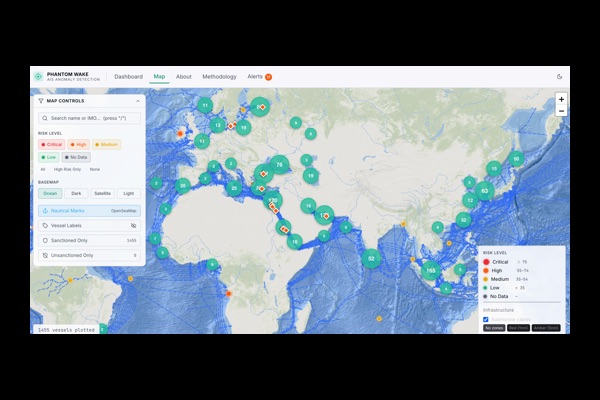Enable the Sanctioned Only filter
600x400 pixels.
pyautogui.click(x=88, y=240)
